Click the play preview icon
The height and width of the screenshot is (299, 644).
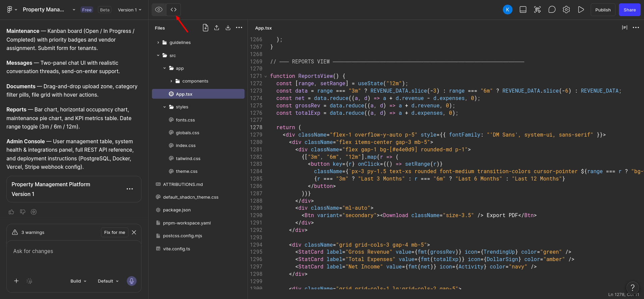pyautogui.click(x=581, y=10)
